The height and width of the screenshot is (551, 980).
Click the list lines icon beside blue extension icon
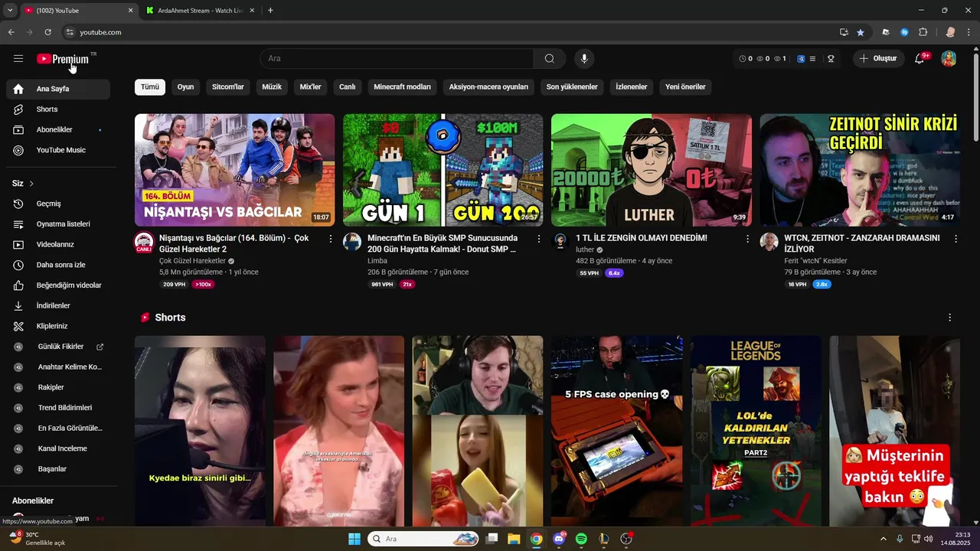click(x=812, y=59)
